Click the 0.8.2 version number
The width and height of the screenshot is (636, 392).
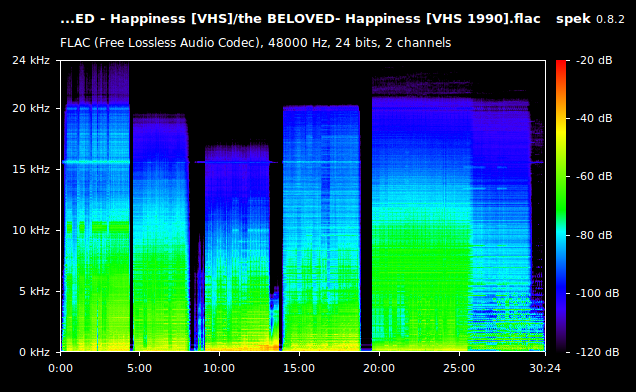tap(610, 19)
